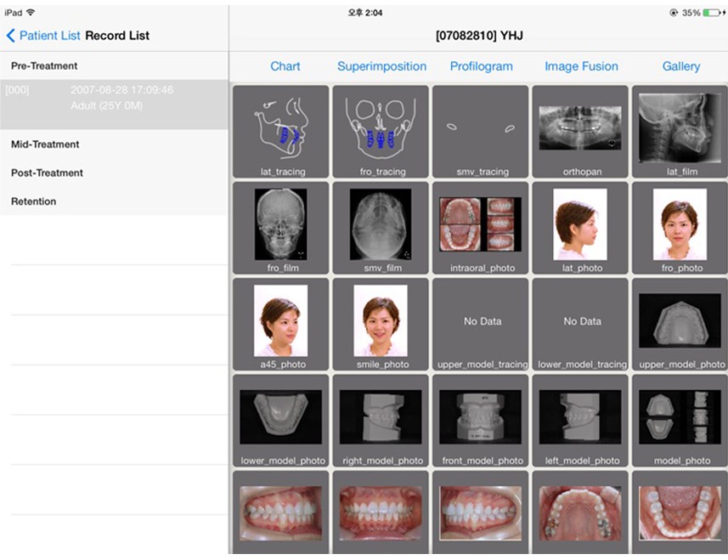
Task: View the fro_film skull x-ray
Action: (280, 227)
